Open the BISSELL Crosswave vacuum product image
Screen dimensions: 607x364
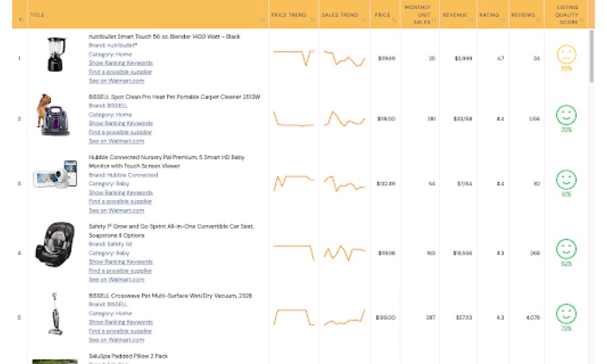point(55,314)
